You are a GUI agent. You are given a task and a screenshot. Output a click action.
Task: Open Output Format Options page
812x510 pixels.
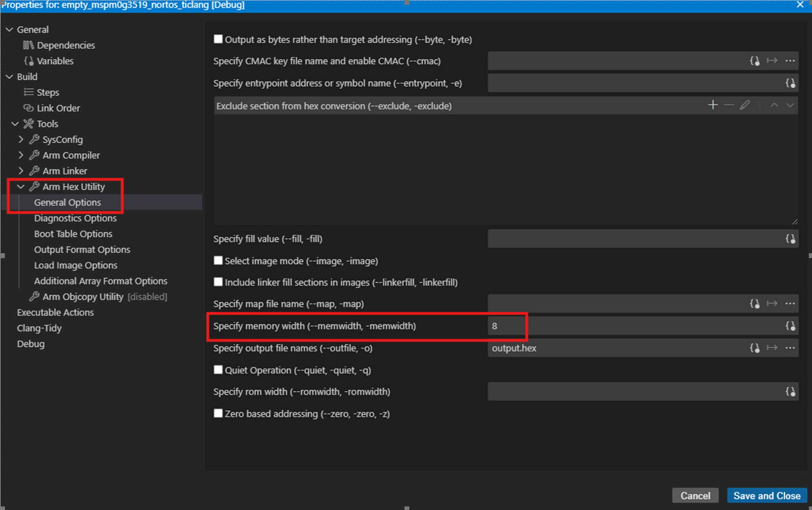click(82, 250)
